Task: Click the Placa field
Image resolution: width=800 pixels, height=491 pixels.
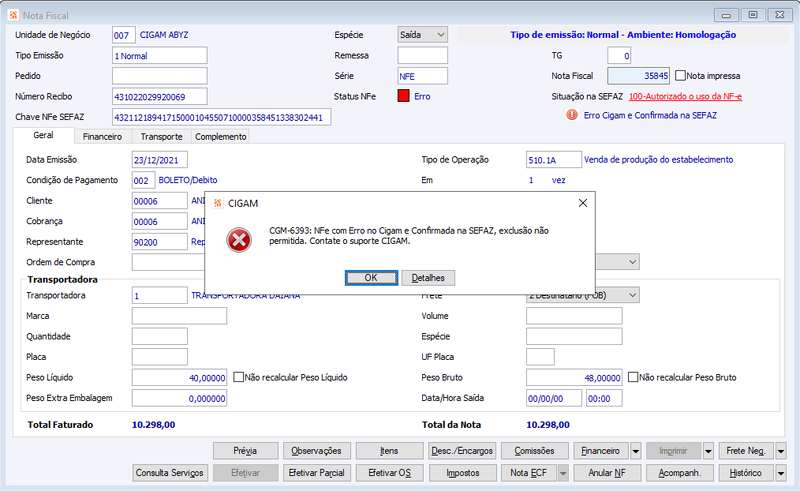Action: click(x=160, y=357)
